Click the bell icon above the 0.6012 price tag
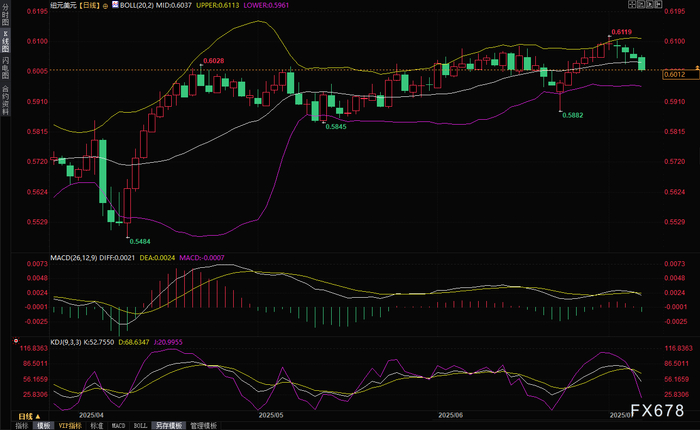 click(697, 67)
